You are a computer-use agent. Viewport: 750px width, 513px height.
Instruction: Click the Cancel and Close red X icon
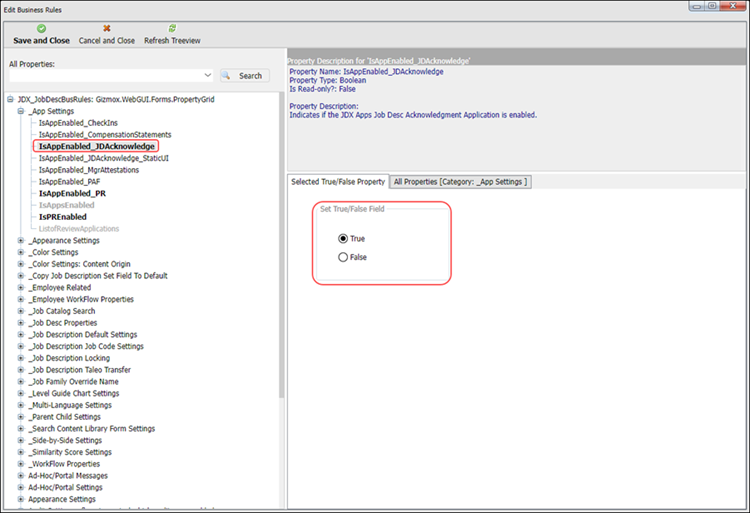click(x=107, y=29)
